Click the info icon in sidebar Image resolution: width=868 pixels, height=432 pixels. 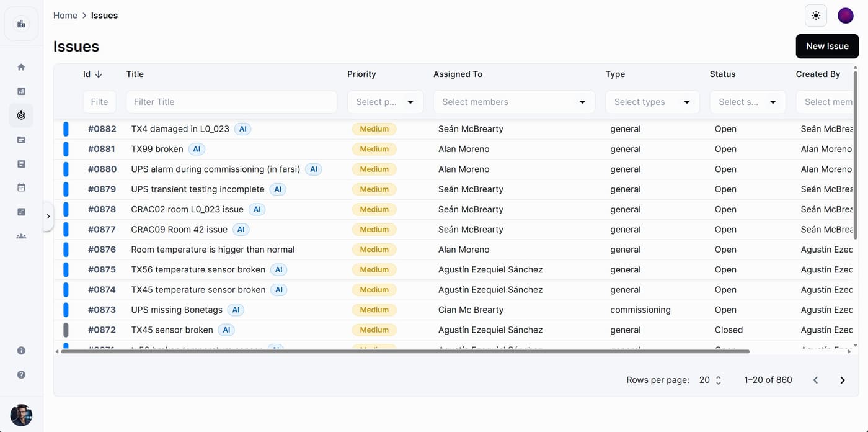click(x=21, y=351)
